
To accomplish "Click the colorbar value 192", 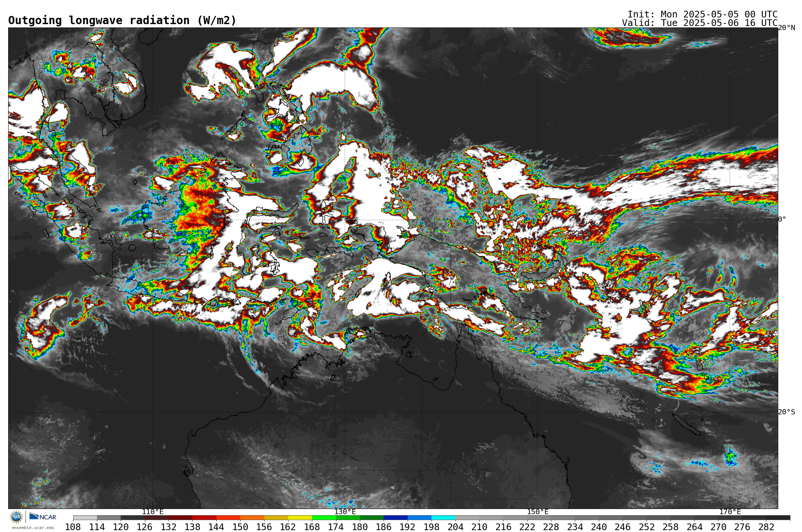I will coord(407,527).
